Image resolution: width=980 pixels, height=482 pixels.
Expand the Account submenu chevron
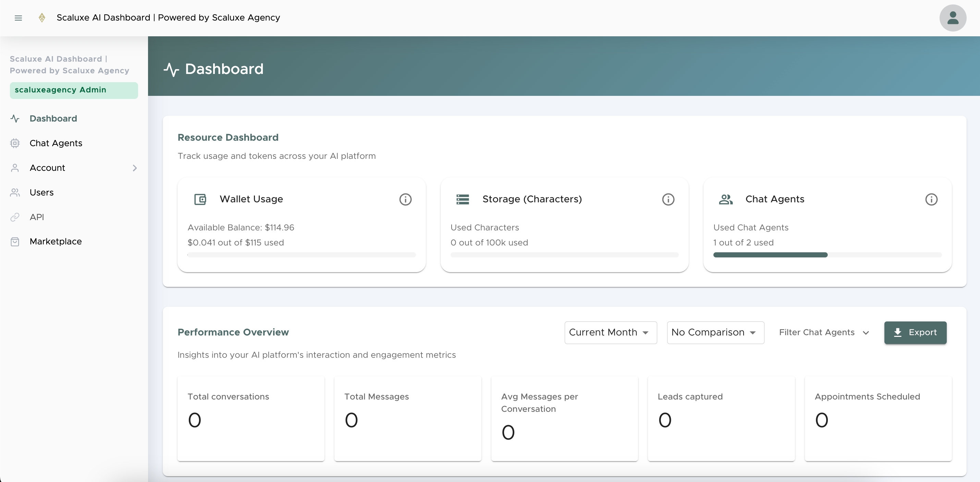(x=135, y=168)
